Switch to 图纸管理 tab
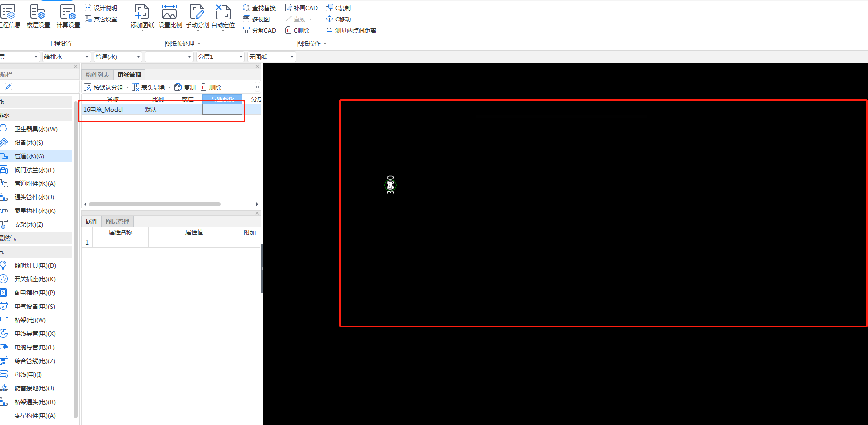This screenshot has height=425, width=868. [129, 75]
